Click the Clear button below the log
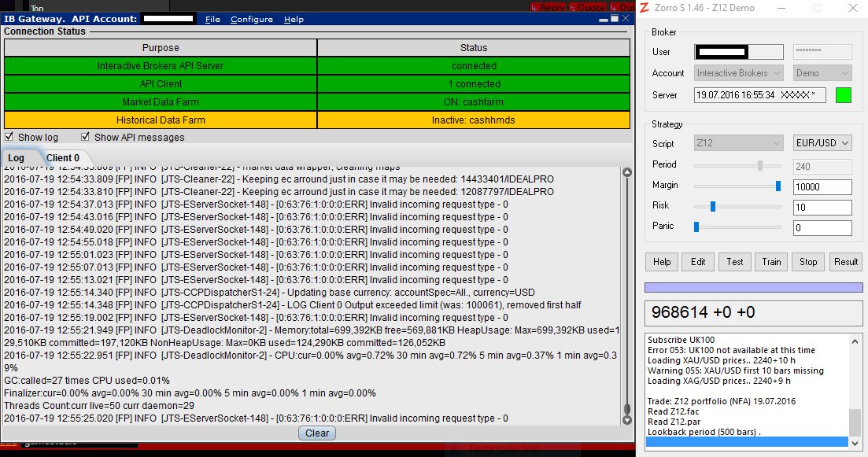Viewport: 868px width, 457px height. [x=317, y=433]
